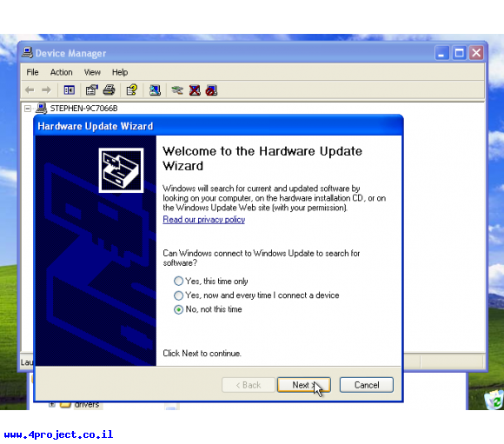Expand the drivers folder in background window
The height and width of the screenshot is (444, 504).
coord(52,404)
